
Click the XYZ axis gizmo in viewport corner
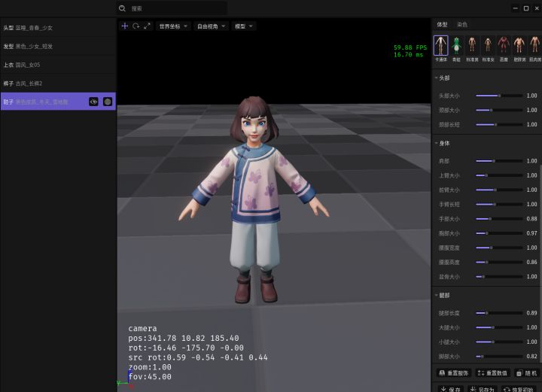pyautogui.click(x=126, y=380)
